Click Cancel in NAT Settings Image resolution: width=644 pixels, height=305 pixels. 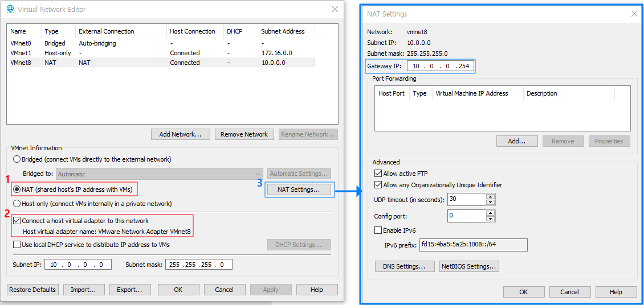tap(570, 292)
